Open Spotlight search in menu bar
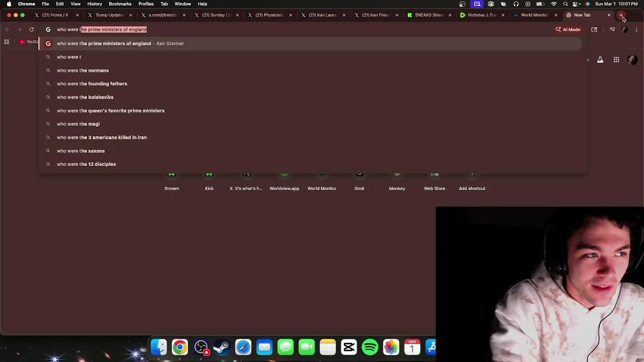This screenshot has width=644, height=362. click(x=566, y=4)
